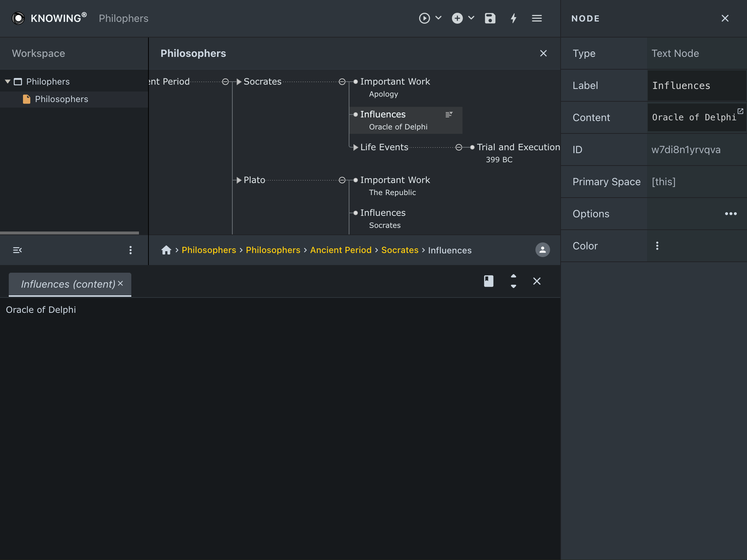Open the hamburger main menu
The width and height of the screenshot is (747, 560).
(537, 18)
